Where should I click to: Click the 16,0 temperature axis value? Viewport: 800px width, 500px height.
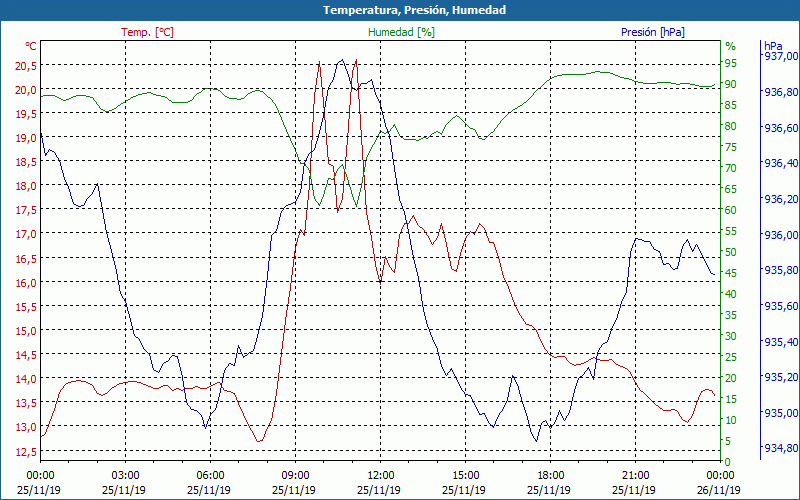pyautogui.click(x=27, y=282)
